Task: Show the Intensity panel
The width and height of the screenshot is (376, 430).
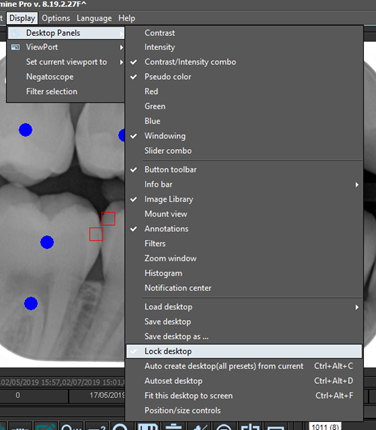Action: tap(244, 47)
